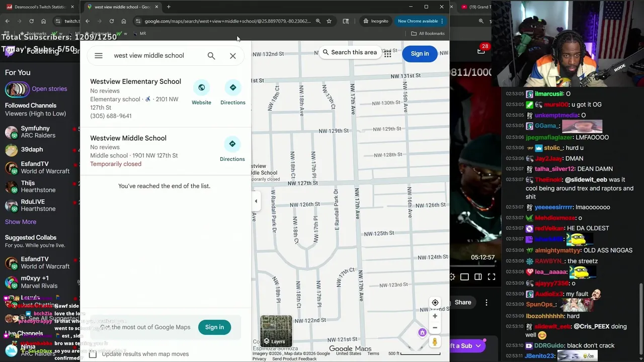Click the site info icon in address bar

click(138, 21)
